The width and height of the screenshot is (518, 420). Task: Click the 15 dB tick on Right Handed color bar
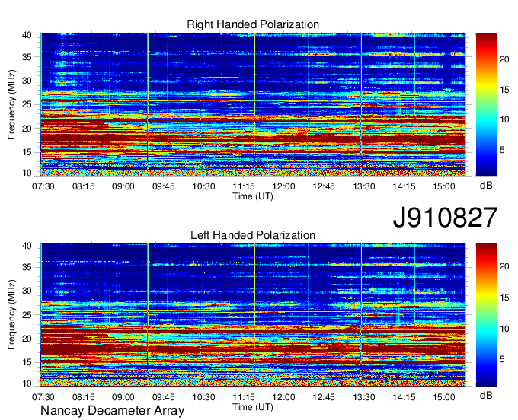504,90
